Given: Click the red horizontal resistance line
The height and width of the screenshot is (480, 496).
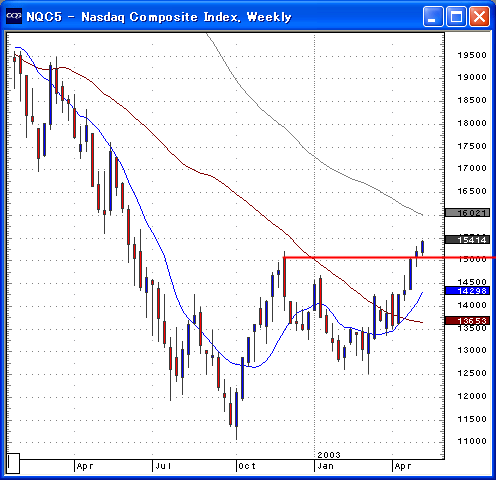Looking at the screenshot, I should tap(389, 257).
